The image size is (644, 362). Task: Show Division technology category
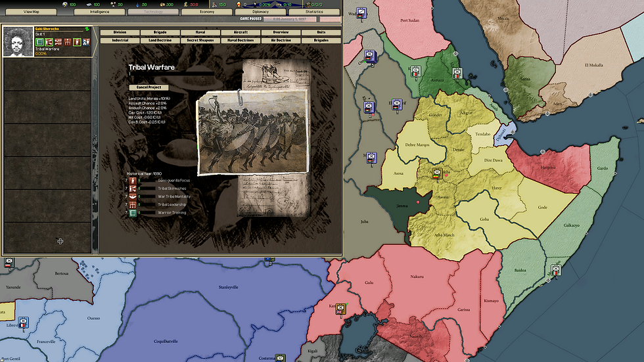point(120,32)
